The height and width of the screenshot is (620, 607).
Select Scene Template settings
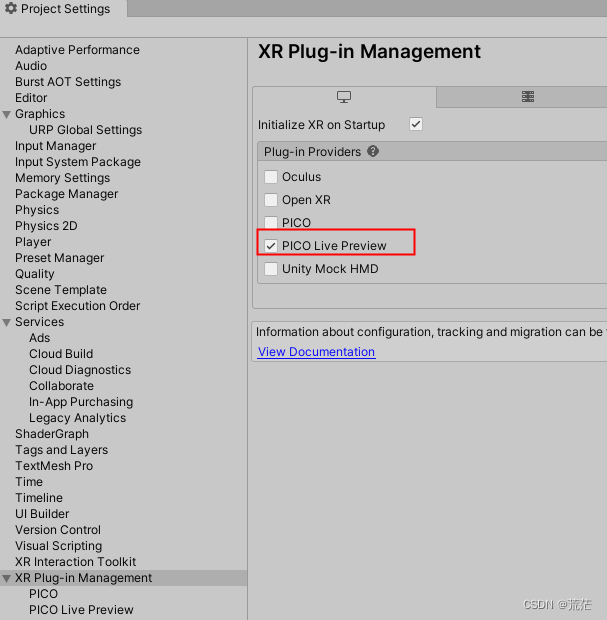pos(61,290)
